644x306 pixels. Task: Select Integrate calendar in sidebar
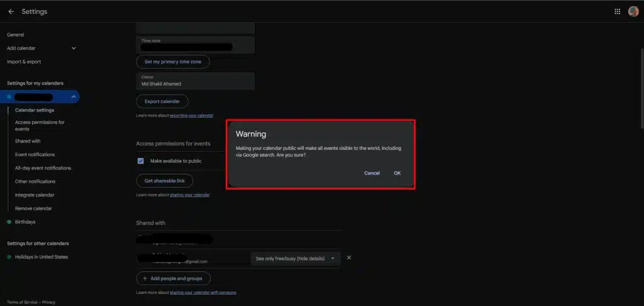point(35,195)
